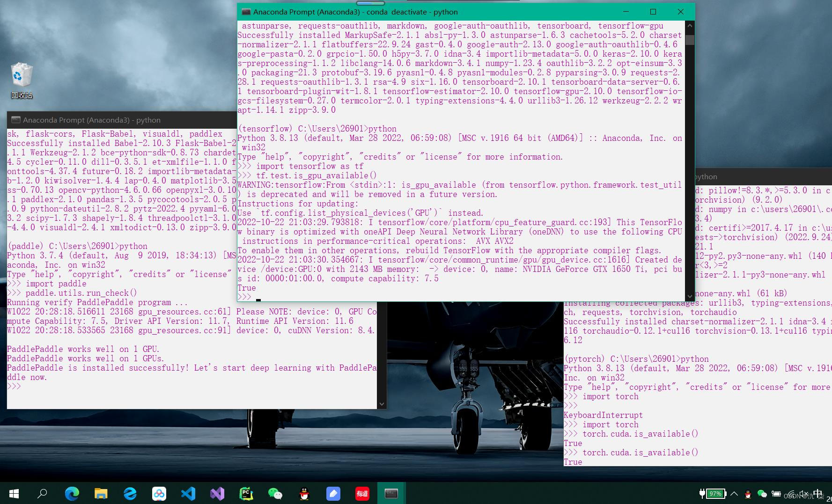Click 'PaddlePaddle works well on 1 GPU.' line
This screenshot has height=504, width=832.
pyautogui.click(x=83, y=349)
